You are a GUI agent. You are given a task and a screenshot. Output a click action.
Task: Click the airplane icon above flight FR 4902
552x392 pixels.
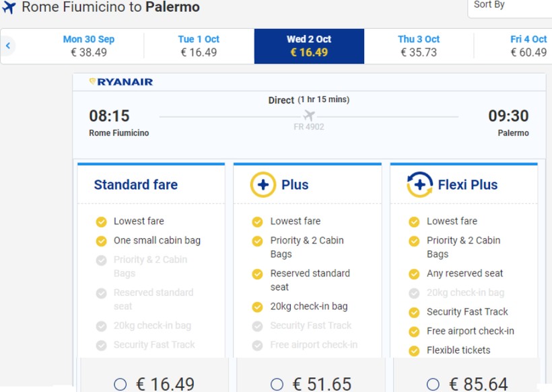[x=309, y=115]
